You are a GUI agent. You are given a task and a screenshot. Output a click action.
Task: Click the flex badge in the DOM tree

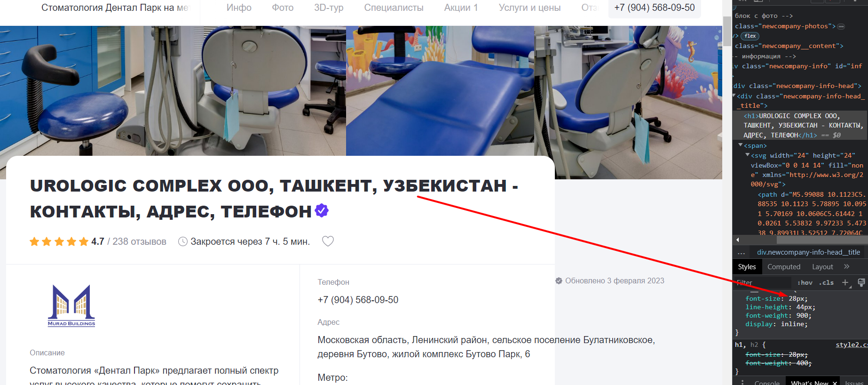click(x=750, y=36)
